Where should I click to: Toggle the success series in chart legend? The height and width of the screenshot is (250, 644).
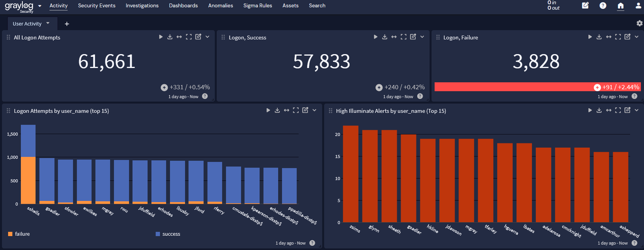pos(168,234)
